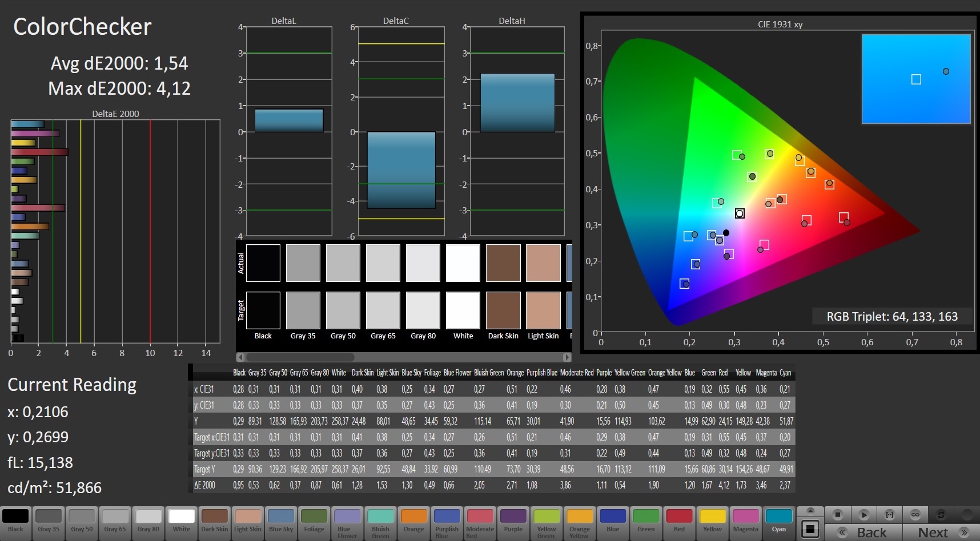Click the infinity continuous read icon

[x=915, y=515]
